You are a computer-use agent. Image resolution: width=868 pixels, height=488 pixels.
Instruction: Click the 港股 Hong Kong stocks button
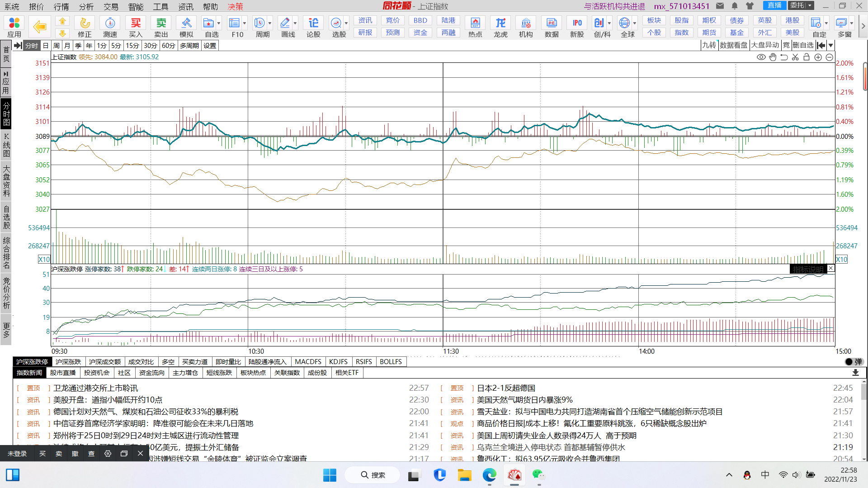coord(793,20)
